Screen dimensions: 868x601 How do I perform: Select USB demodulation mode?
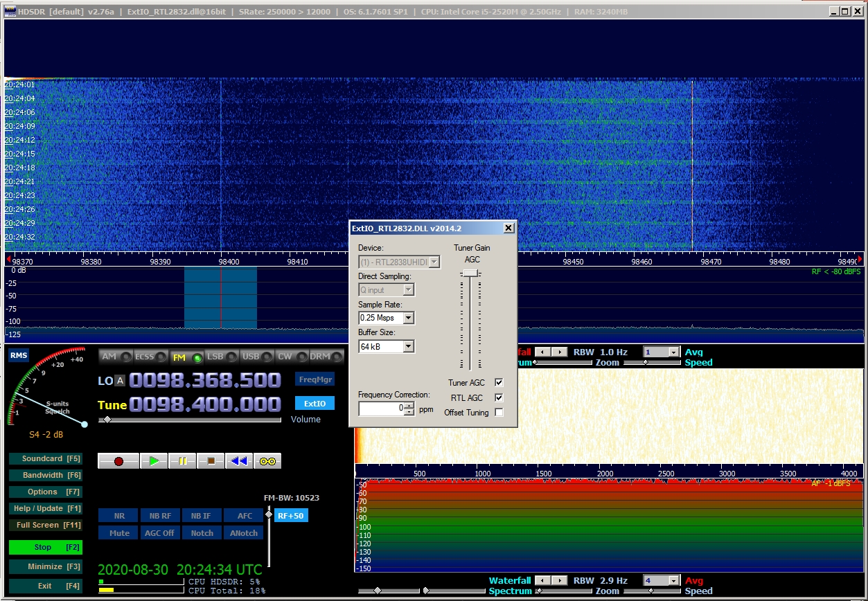(257, 357)
